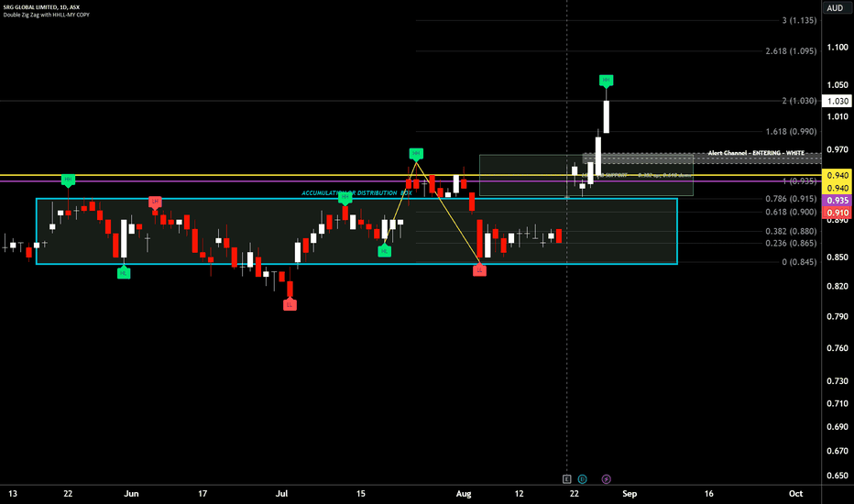Click the 15 date label on the time axis

point(360,494)
